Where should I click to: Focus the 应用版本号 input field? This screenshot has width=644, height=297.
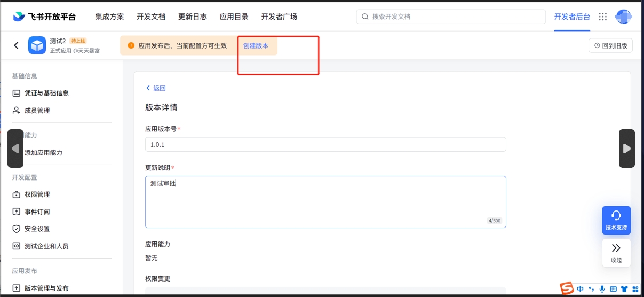(x=325, y=144)
